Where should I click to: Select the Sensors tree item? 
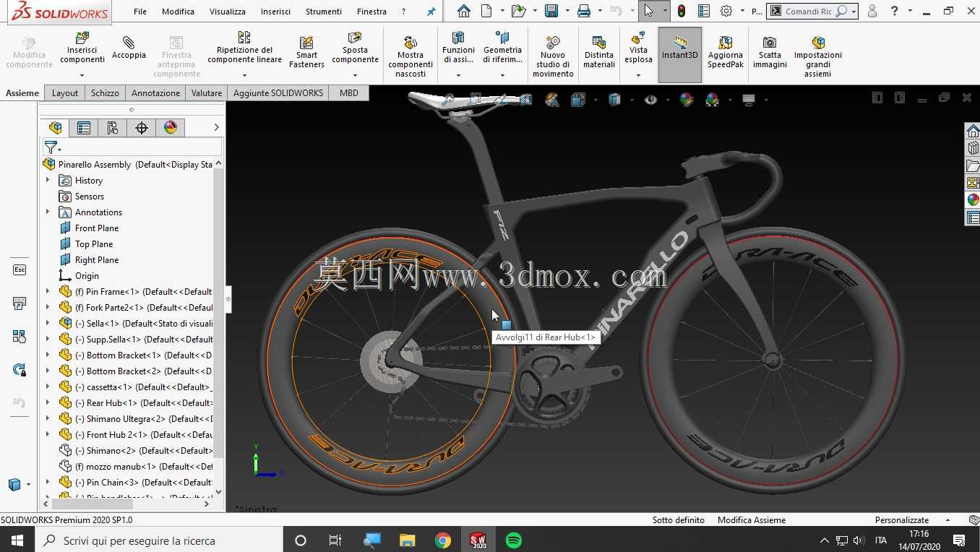(x=90, y=197)
